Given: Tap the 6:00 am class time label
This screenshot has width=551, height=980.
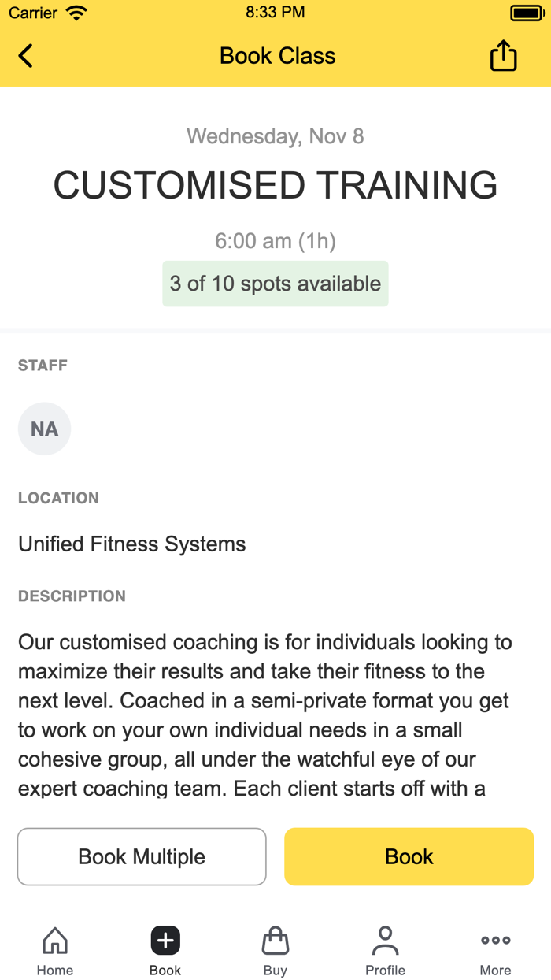Looking at the screenshot, I should [x=275, y=241].
